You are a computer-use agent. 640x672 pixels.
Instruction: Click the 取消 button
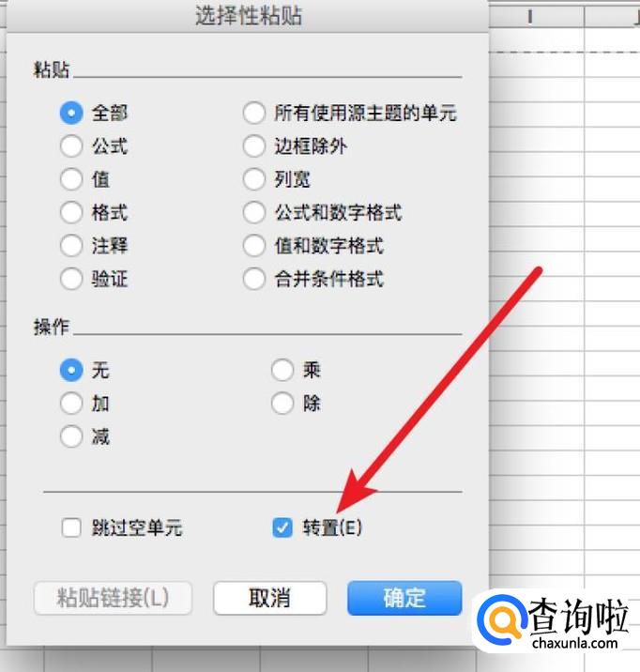coord(270,598)
